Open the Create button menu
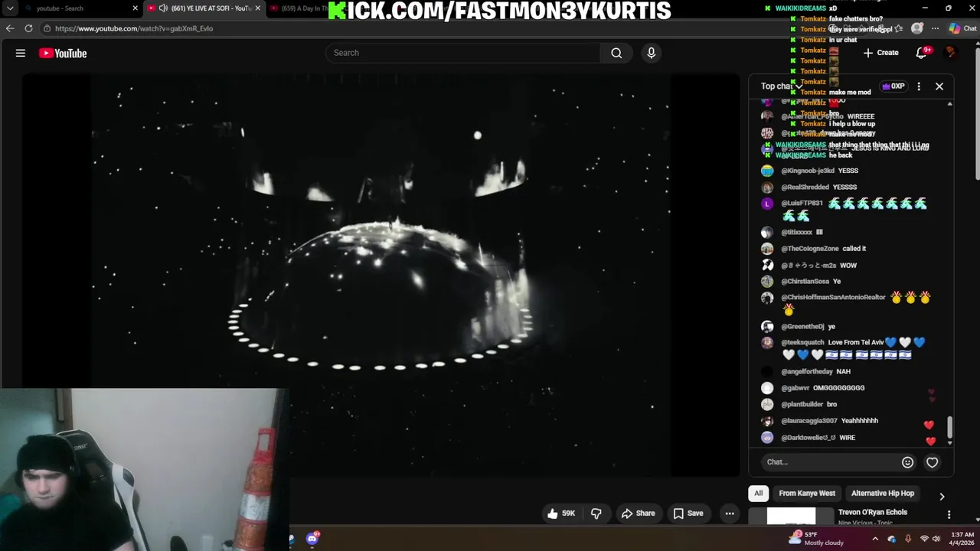Screen dimensions: 980x551 tap(880, 53)
